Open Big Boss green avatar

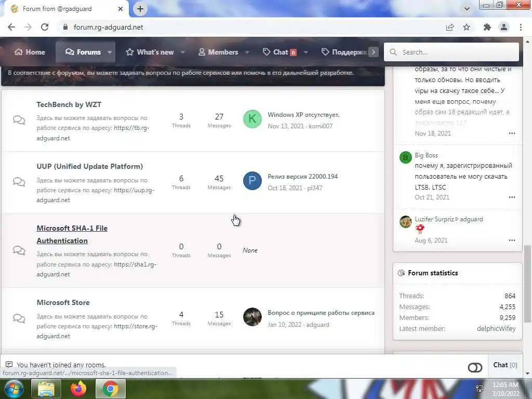tap(405, 157)
